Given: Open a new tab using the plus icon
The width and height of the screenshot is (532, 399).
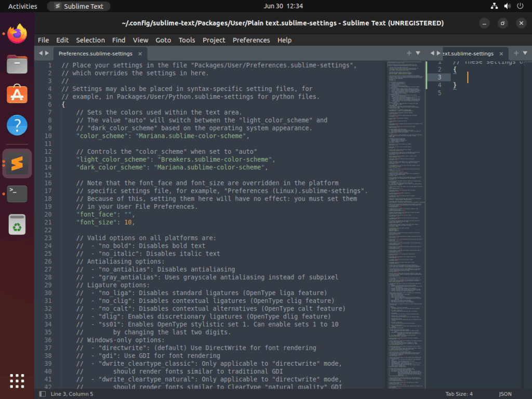Looking at the screenshot, I should pyautogui.click(x=409, y=53).
